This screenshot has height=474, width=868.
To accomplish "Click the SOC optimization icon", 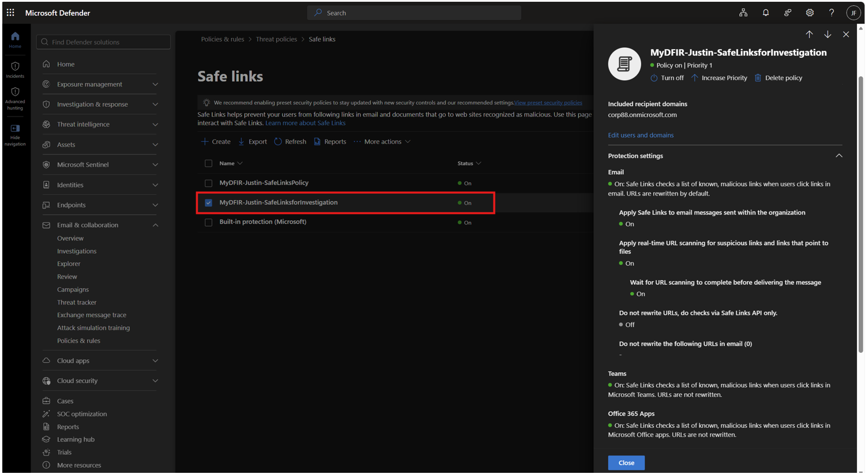I will [46, 414].
